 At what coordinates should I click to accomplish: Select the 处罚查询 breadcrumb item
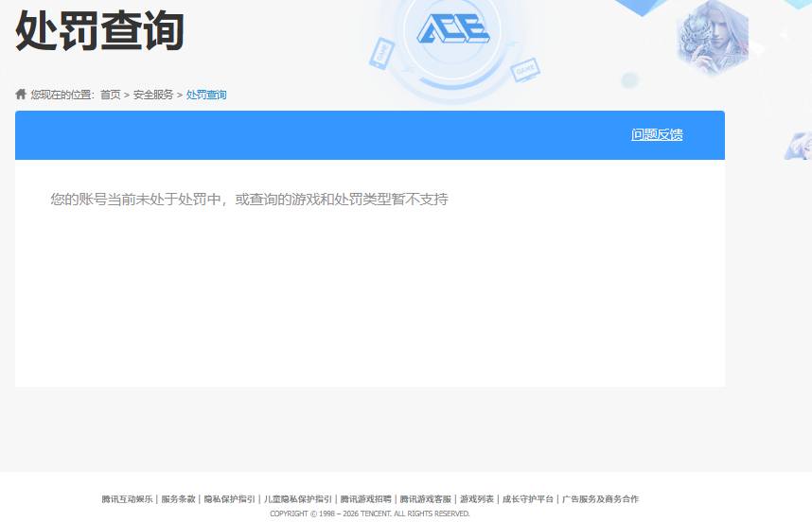point(206,95)
